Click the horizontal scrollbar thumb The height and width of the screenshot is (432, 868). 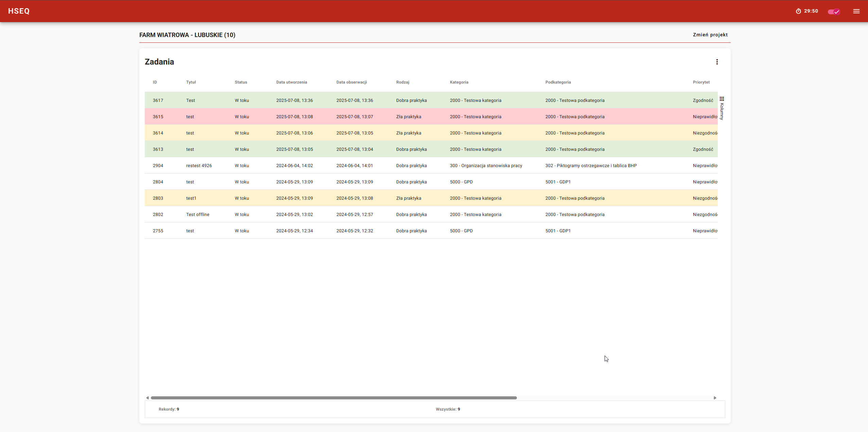[333, 398]
